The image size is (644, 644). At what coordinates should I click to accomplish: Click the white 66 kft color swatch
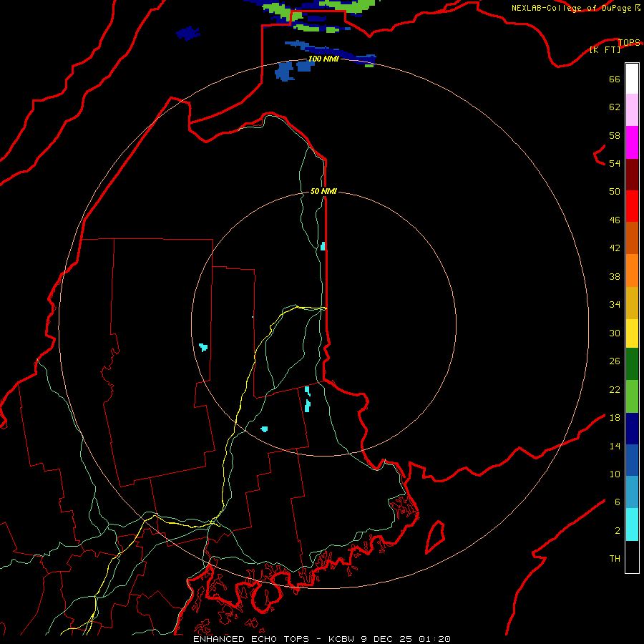[632, 79]
